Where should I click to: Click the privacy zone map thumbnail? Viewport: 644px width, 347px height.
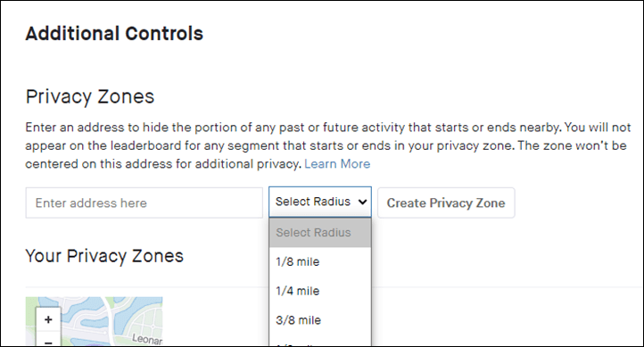tap(94, 321)
